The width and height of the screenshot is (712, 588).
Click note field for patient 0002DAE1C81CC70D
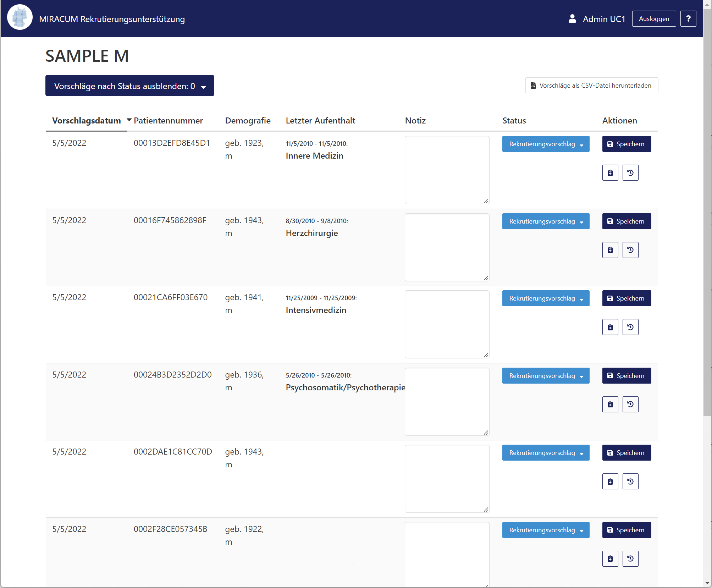coord(447,479)
